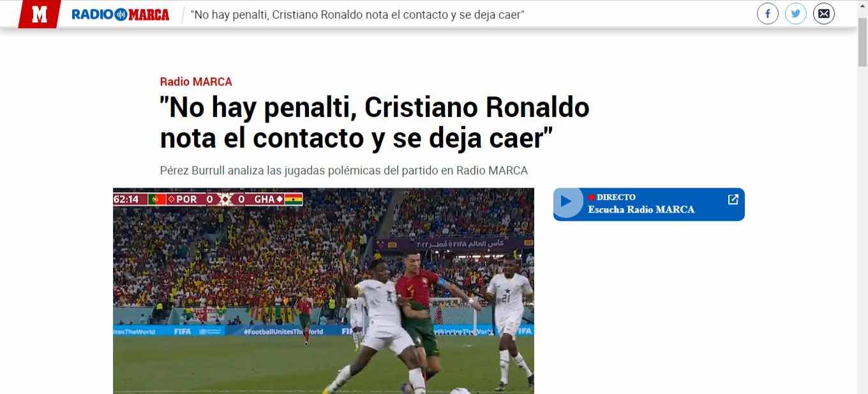Click the Ghana flag in the scoreboard
Image resolution: width=868 pixels, height=394 pixels.
pyautogui.click(x=293, y=199)
